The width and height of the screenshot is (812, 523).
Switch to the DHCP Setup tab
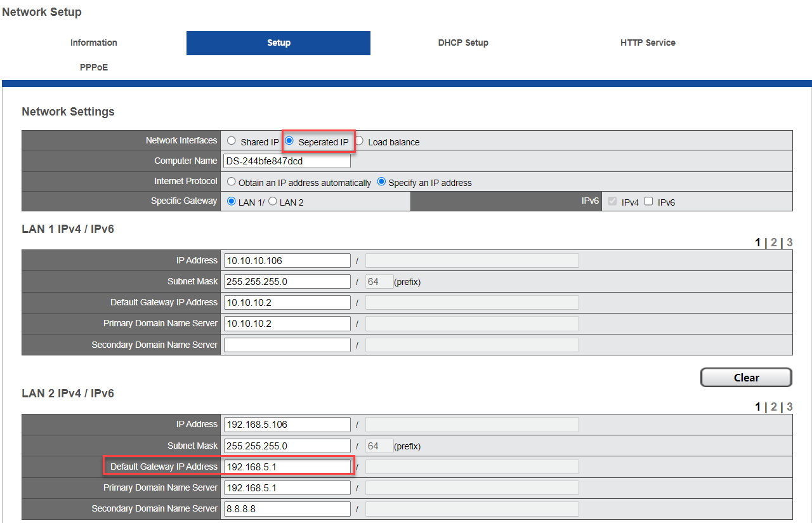463,43
